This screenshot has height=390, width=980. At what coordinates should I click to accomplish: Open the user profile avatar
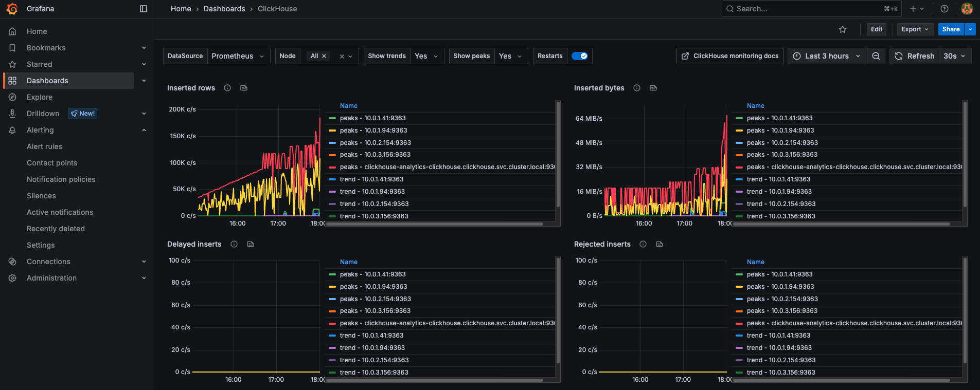click(x=967, y=9)
